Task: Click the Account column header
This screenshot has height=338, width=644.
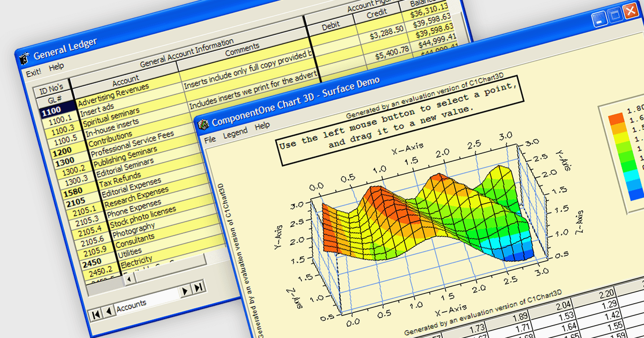Action: tap(125, 80)
